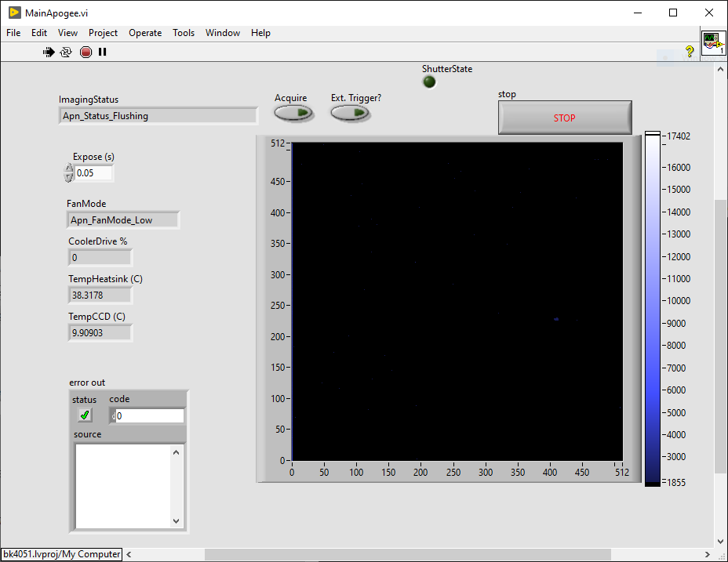
Task: Click the down arrow in the source box
Action: (177, 521)
